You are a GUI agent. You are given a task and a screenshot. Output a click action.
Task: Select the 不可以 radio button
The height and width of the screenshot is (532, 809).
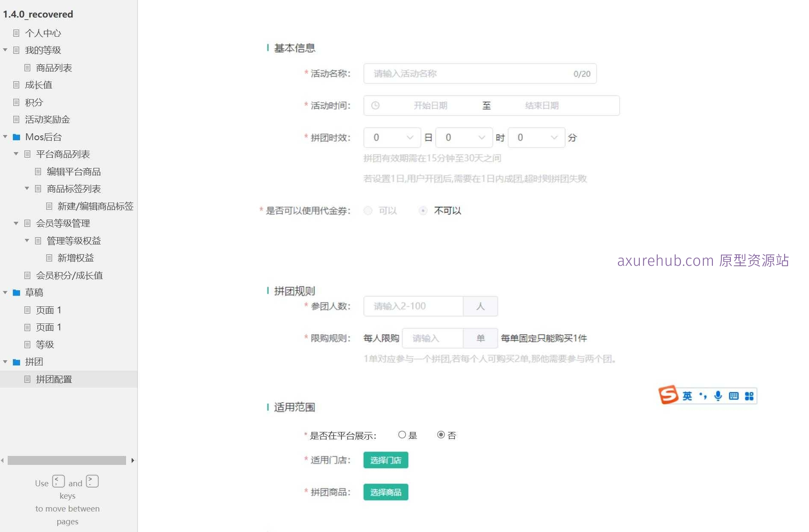(x=423, y=211)
